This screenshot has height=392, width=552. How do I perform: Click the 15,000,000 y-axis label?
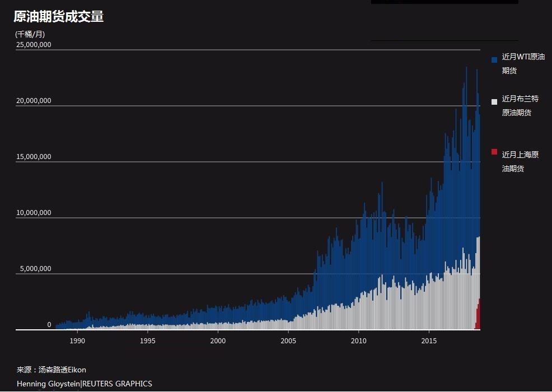(x=34, y=157)
